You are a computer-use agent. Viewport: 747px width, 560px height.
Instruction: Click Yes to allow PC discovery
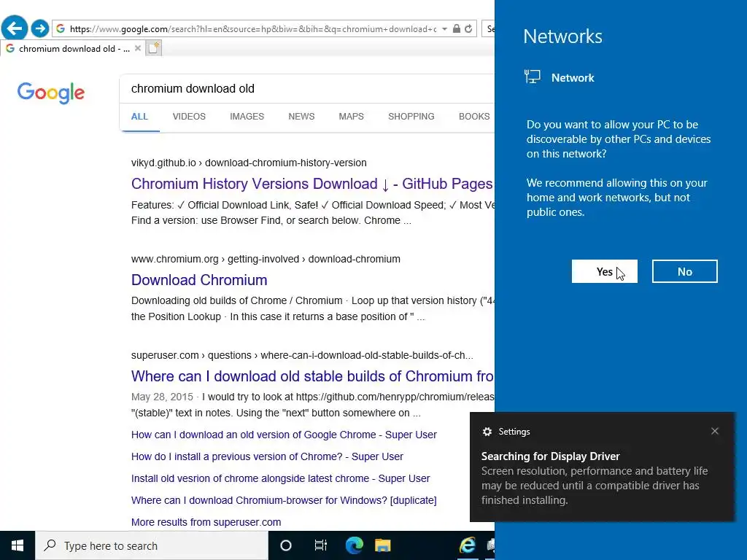(x=605, y=271)
